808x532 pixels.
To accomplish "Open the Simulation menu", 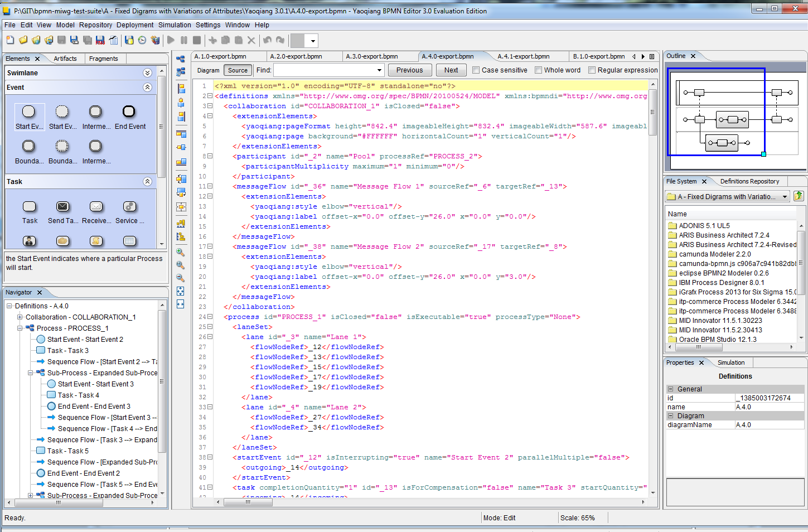I will [174, 25].
